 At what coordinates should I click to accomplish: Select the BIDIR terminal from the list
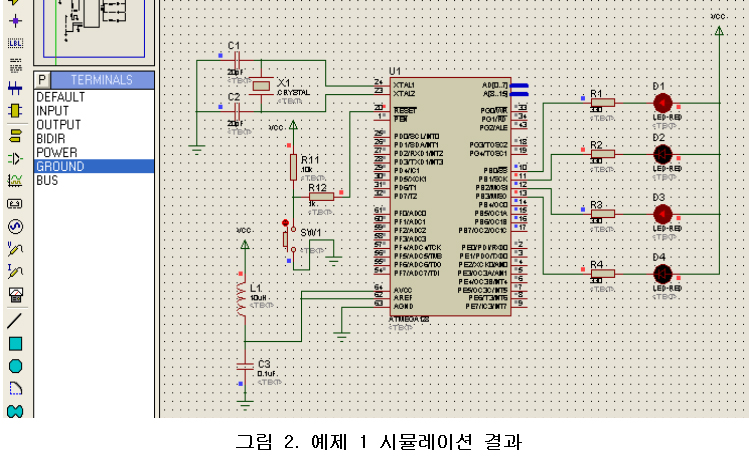[x=52, y=139]
